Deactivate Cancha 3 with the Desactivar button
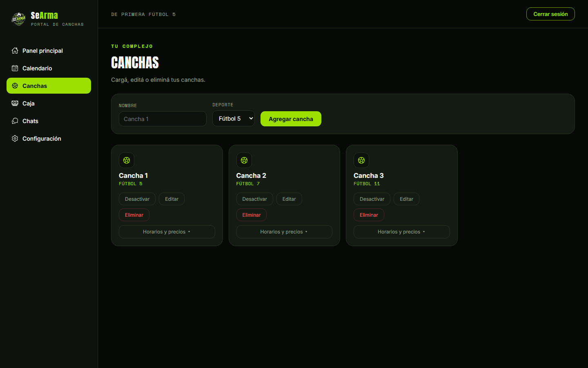 (x=372, y=199)
